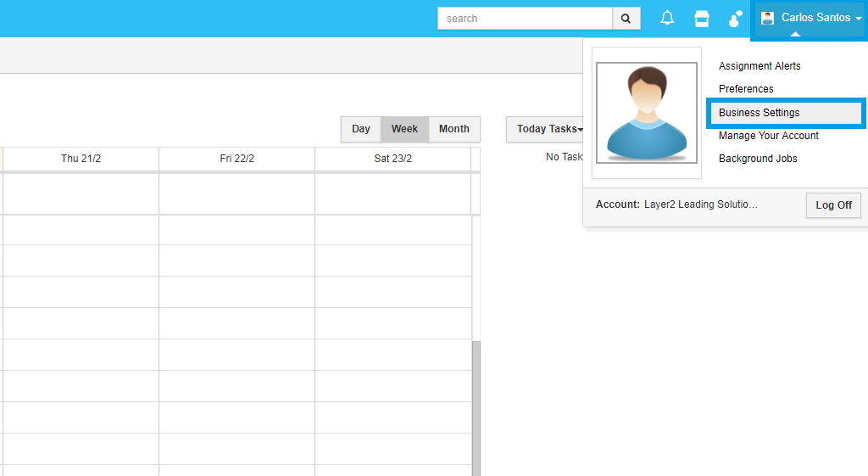Select the Thu 21/2 column header
This screenshot has height=476, width=868.
[x=81, y=159]
